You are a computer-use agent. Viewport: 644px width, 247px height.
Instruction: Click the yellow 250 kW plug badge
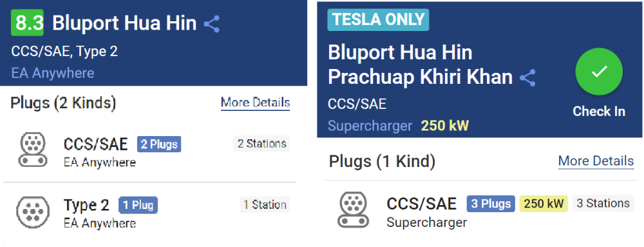tap(544, 204)
